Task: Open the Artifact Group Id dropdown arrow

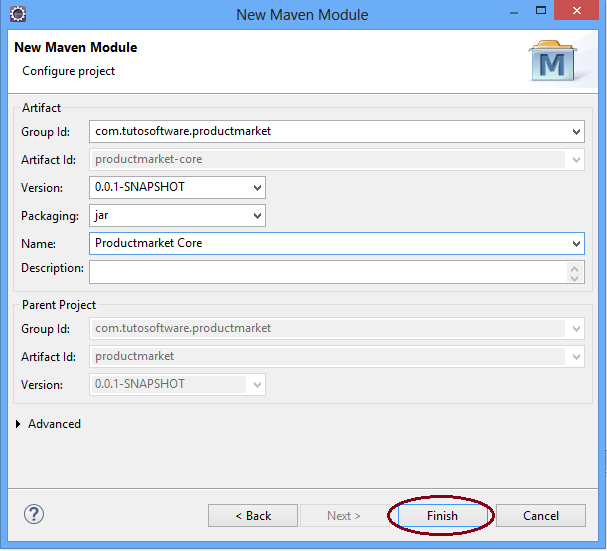Action: (x=576, y=131)
